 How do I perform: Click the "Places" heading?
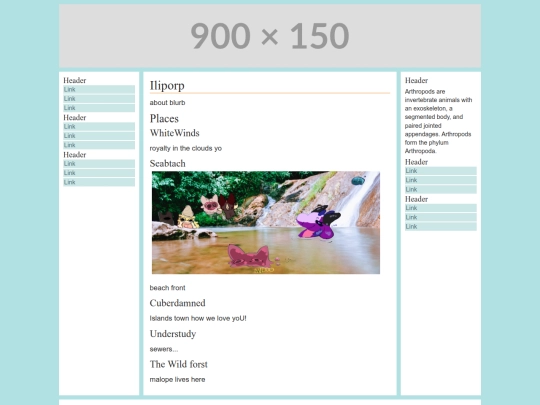(164, 118)
